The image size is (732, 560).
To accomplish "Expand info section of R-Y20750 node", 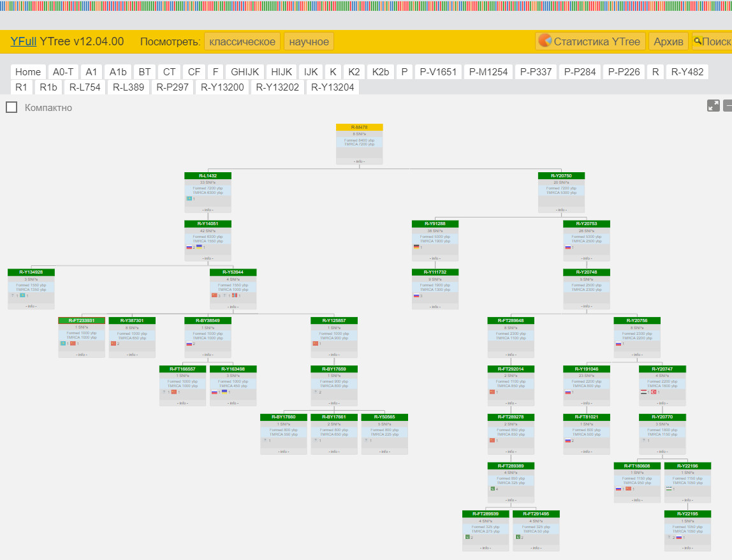I will (x=561, y=209).
